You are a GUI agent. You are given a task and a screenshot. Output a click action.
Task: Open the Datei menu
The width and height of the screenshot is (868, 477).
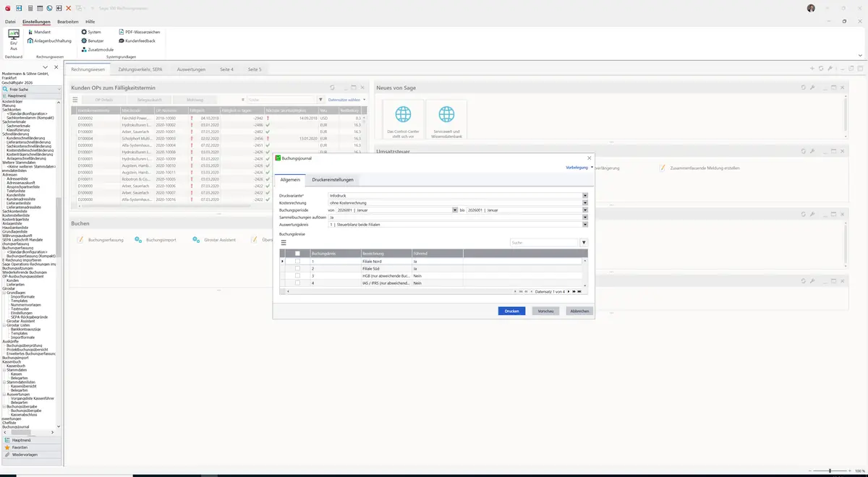click(10, 22)
